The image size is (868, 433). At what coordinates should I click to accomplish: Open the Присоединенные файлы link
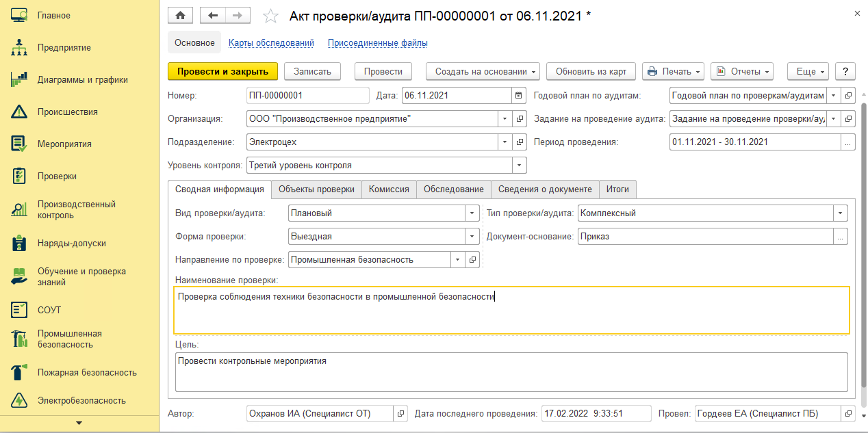[x=378, y=42]
